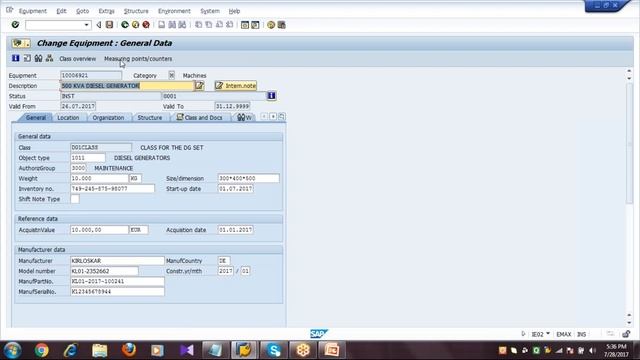The height and width of the screenshot is (360, 640).
Task: Click the blue status info icon
Action: tap(271, 96)
